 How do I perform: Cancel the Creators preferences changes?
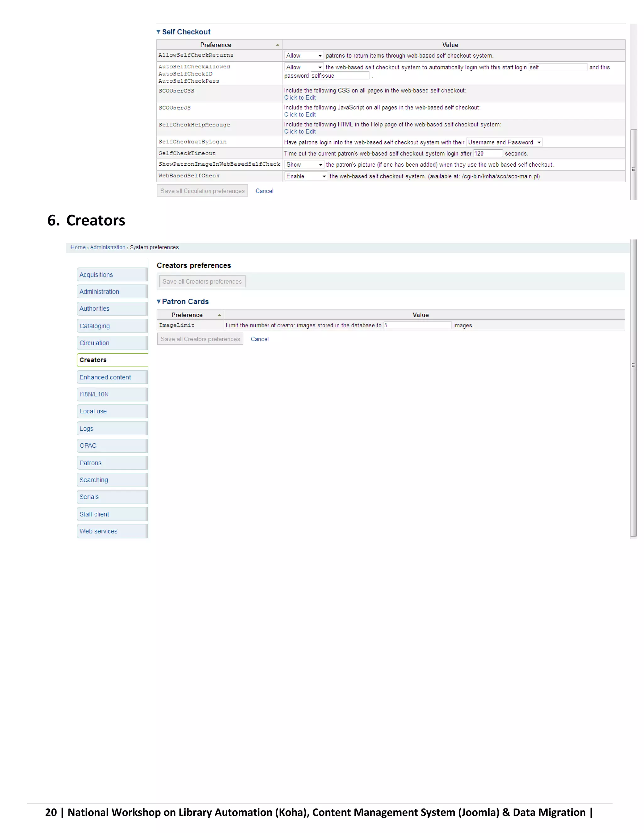tap(259, 339)
